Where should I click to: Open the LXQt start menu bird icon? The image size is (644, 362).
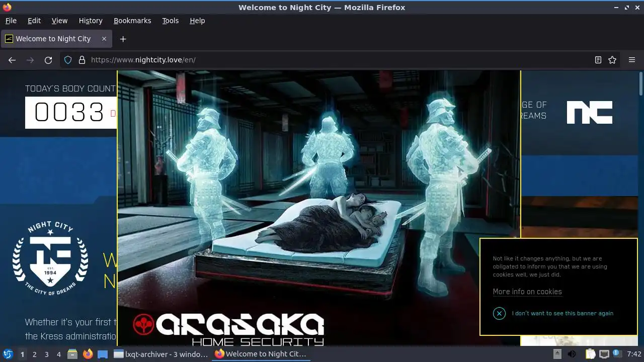click(x=8, y=354)
